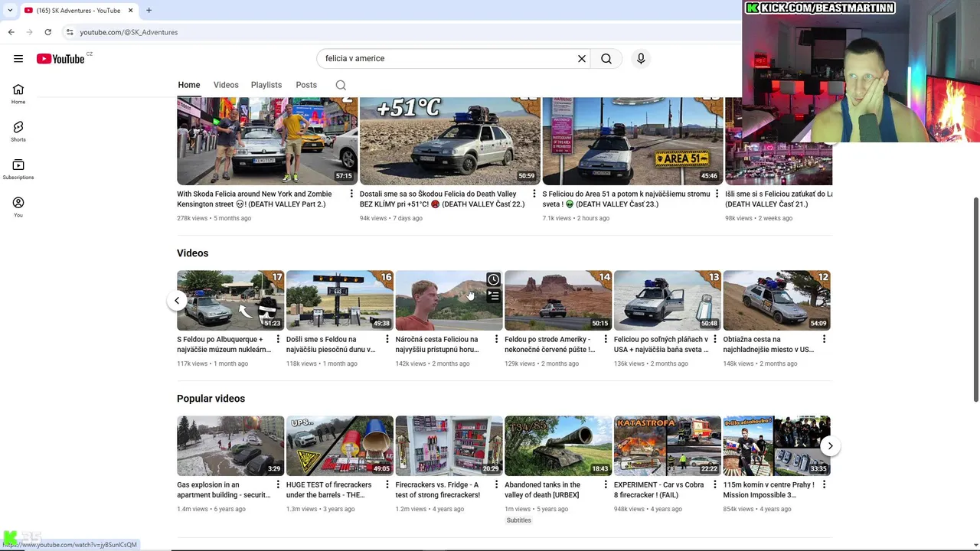This screenshot has height=551, width=980.
Task: Show previous videos with left carousel arrow
Action: tap(177, 301)
